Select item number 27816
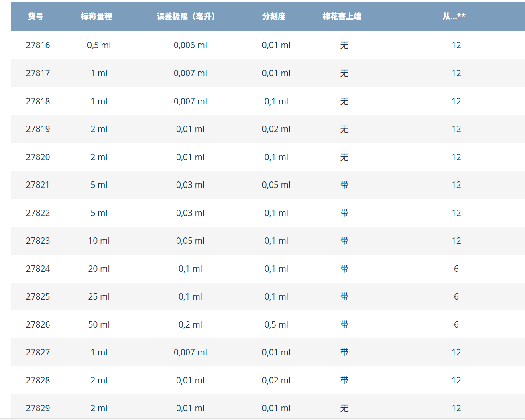525x420 pixels. click(x=38, y=45)
